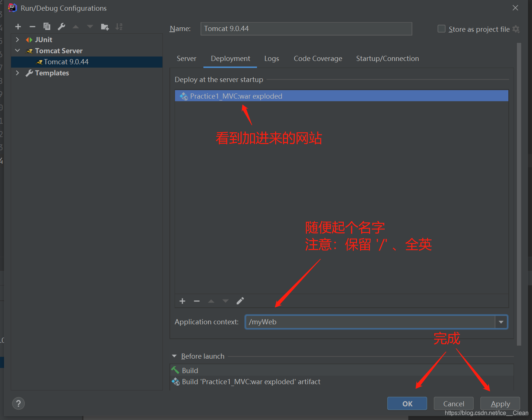This screenshot has height=420, width=532.
Task: Click the OK button
Action: pyautogui.click(x=407, y=403)
